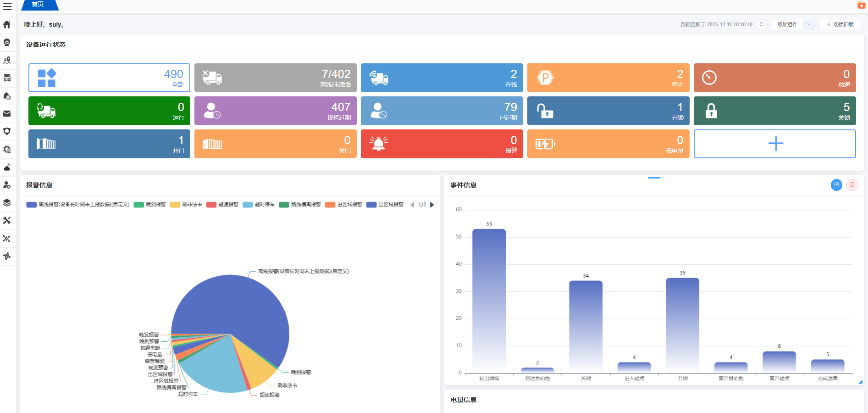Image resolution: width=868 pixels, height=413 pixels.
Task: Click the blue edit icon in 事件信息
Action: coord(836,185)
